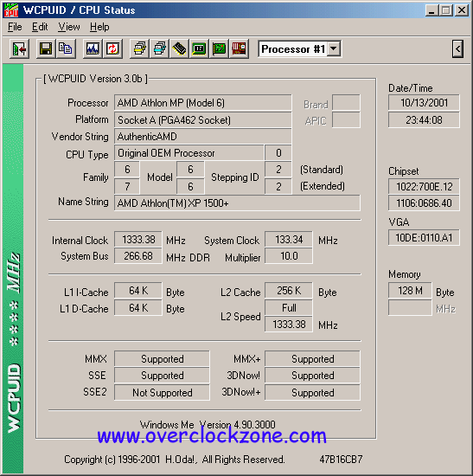Click the System Clock value 133.34
Screen dimensions: 473x476
[289, 240]
